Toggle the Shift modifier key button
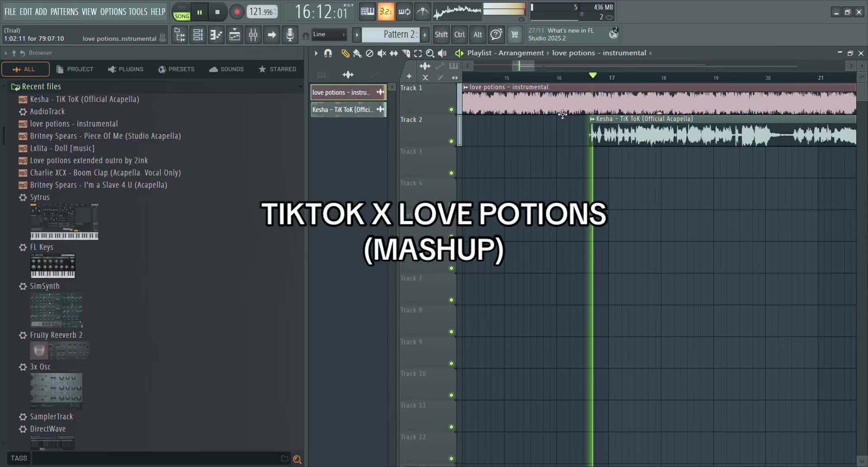This screenshot has height=467, width=868. point(441,34)
